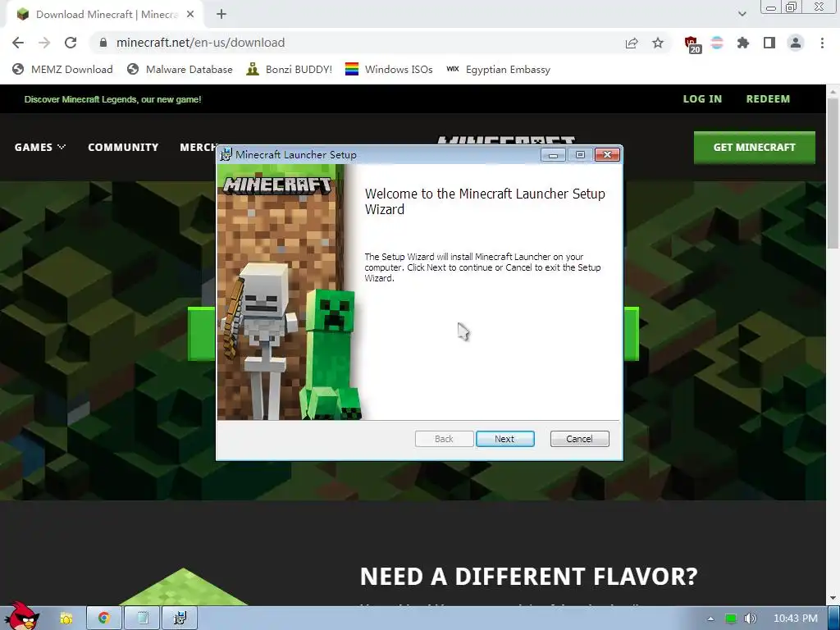Open the tab search chevron dropdown
This screenshot has width=840, height=630.
pos(742,14)
